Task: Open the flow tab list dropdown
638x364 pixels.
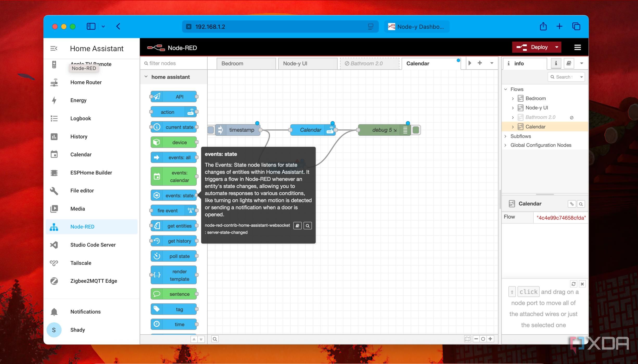Action: (x=492, y=63)
